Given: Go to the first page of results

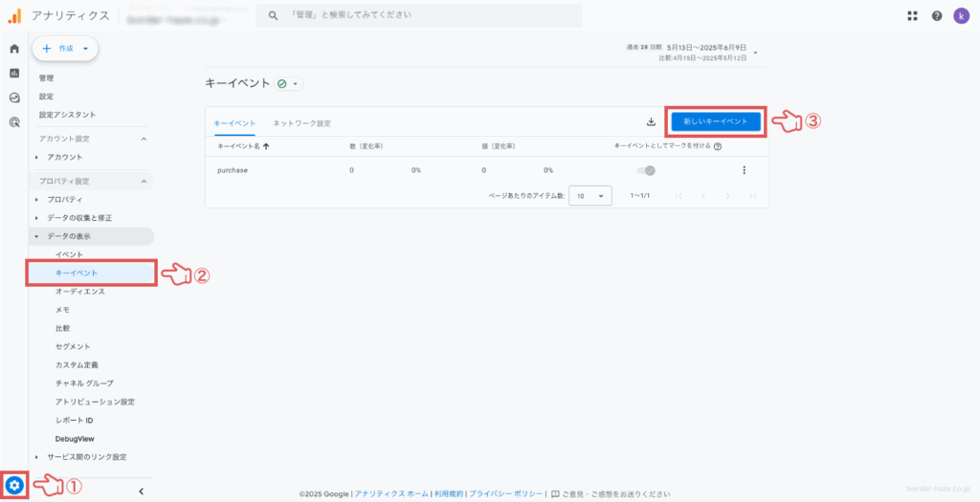Looking at the screenshot, I should click(679, 195).
